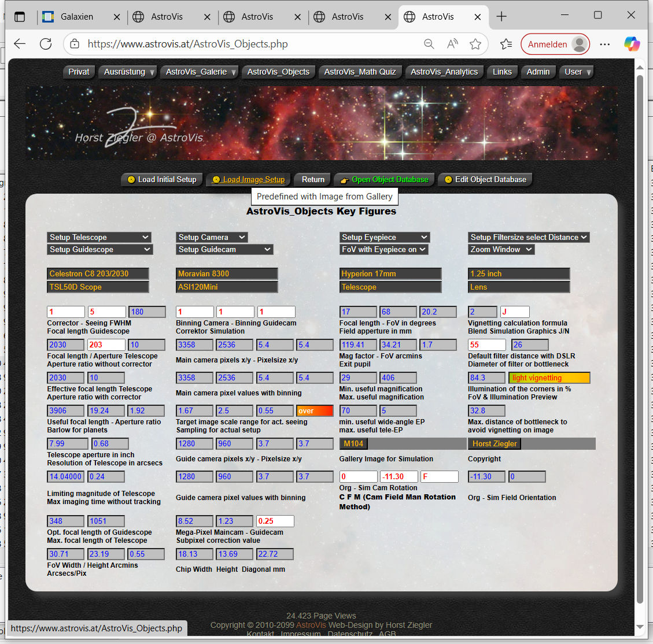Click the Load Initial Setup button
The image size is (653, 644).
click(162, 180)
